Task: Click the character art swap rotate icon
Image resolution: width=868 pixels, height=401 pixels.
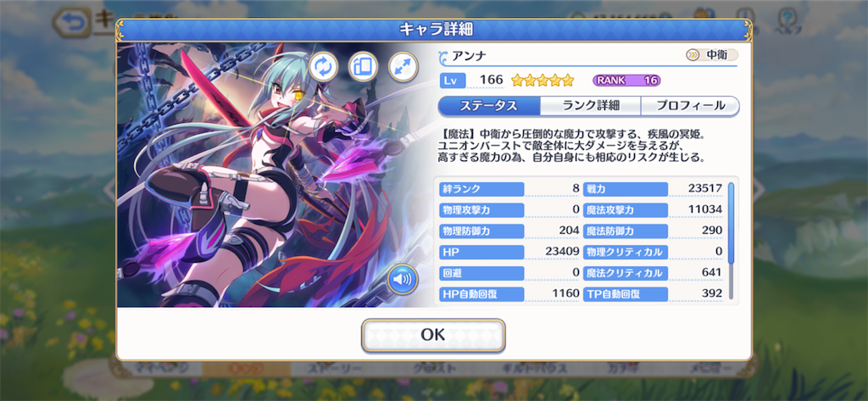Action: coord(323,67)
